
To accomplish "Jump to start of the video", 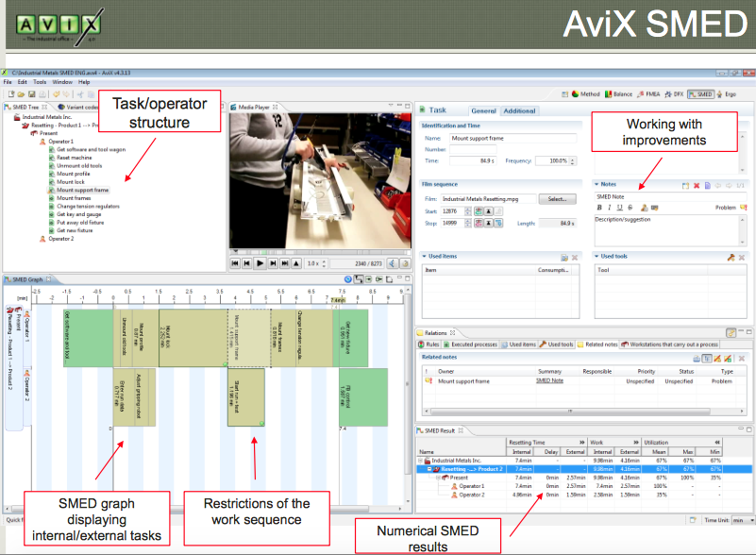I will (x=235, y=263).
